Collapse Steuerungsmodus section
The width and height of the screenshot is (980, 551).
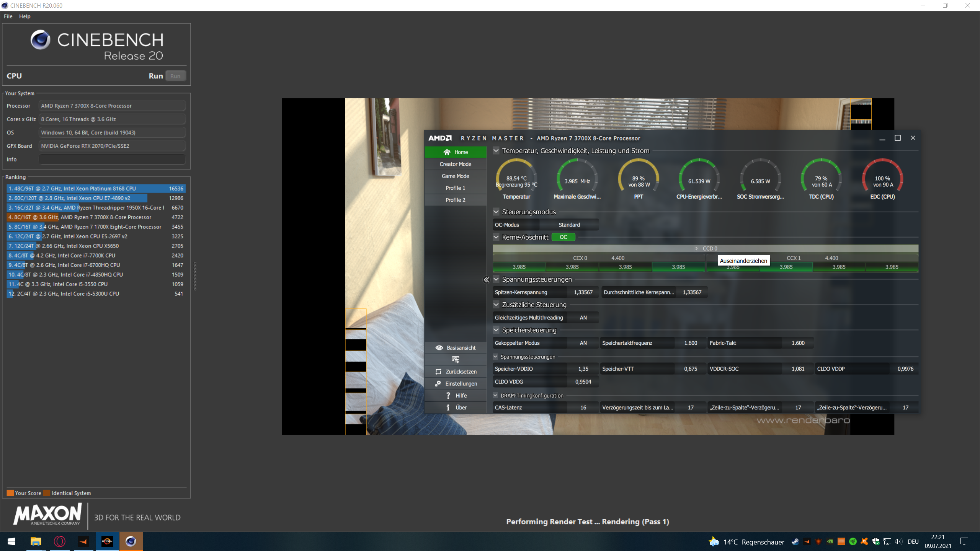[x=496, y=212]
